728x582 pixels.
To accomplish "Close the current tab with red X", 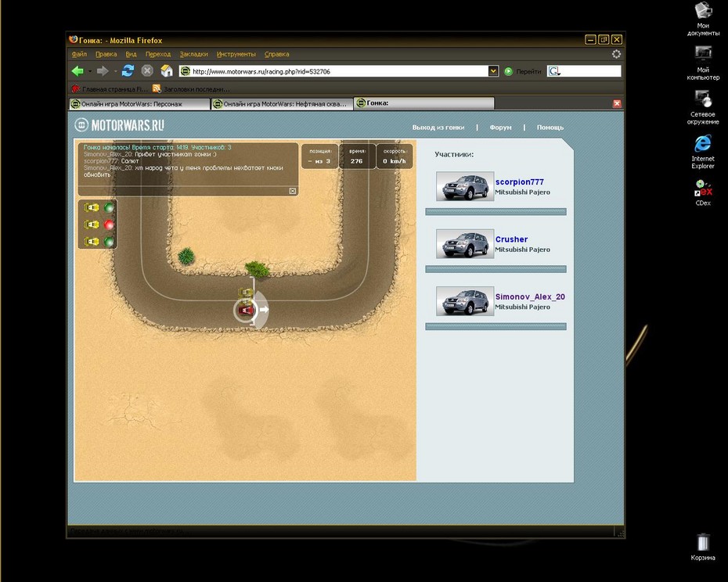I will point(617,103).
